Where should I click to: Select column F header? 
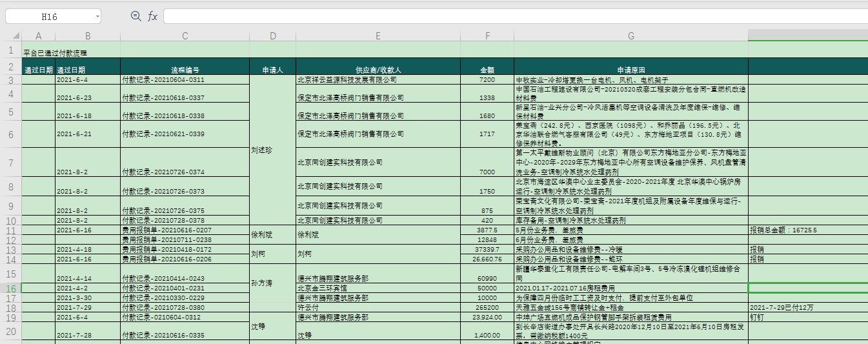click(x=487, y=35)
